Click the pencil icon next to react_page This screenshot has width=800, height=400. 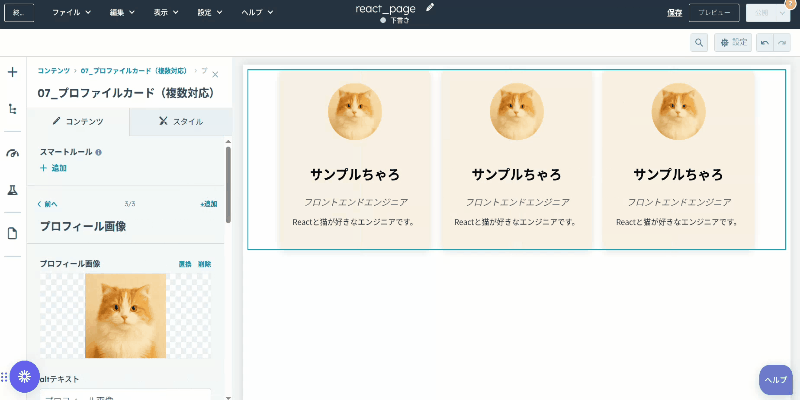click(430, 8)
